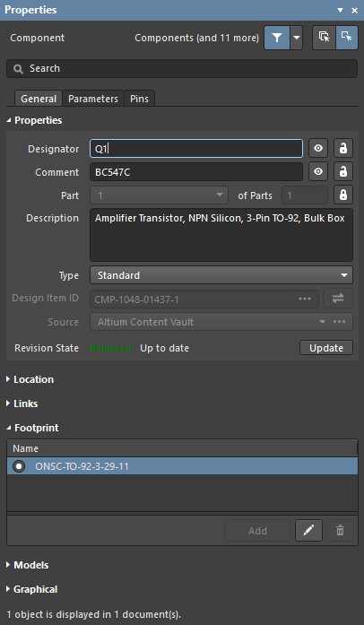Open the Properties panel options dropdown arrow

340,11
